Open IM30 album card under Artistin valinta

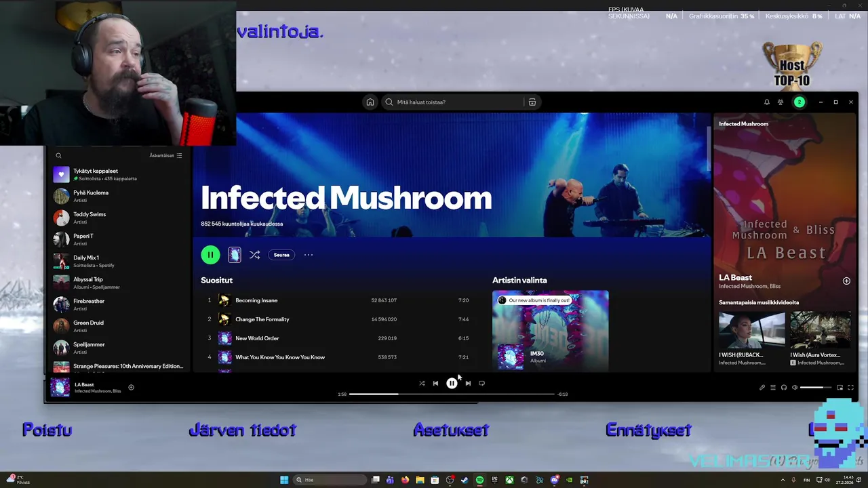550,331
